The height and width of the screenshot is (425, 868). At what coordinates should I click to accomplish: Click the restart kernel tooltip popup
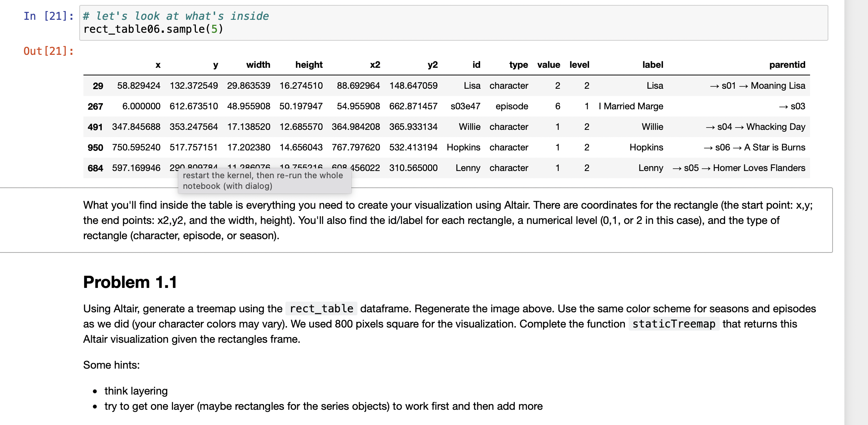pyautogui.click(x=264, y=181)
